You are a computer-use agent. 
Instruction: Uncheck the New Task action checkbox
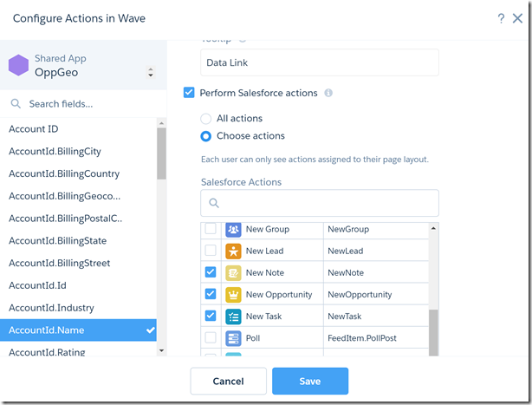click(x=211, y=316)
